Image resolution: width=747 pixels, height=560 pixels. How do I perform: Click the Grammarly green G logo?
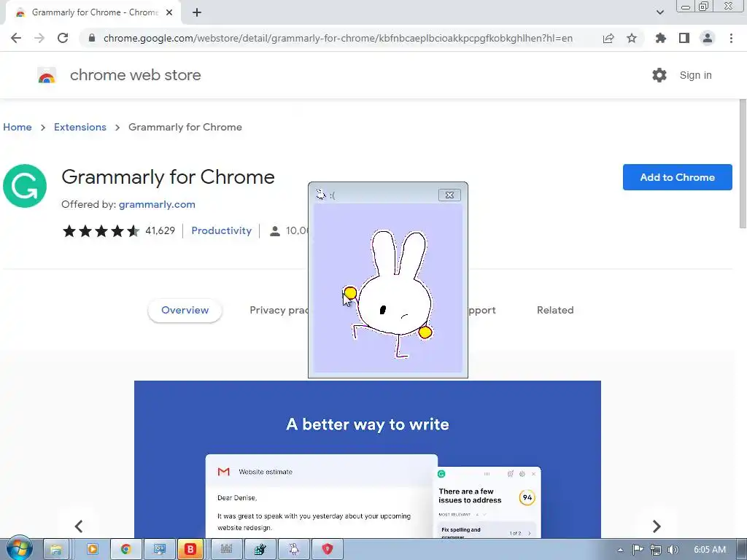point(25,186)
